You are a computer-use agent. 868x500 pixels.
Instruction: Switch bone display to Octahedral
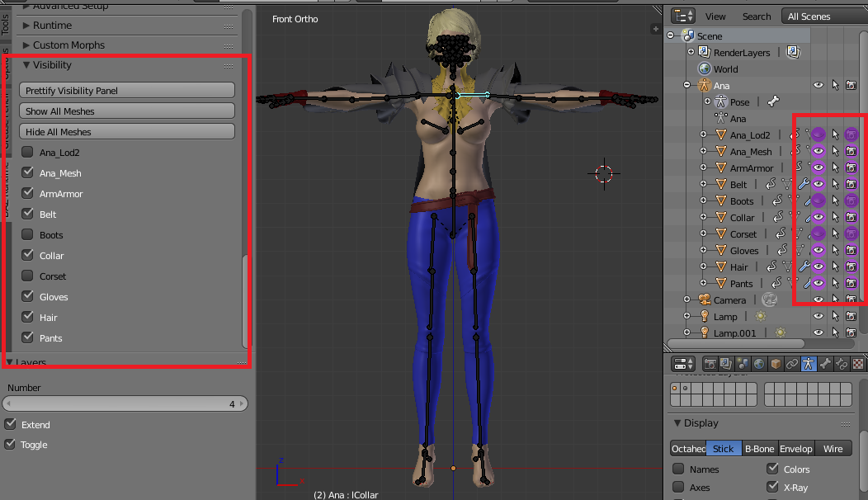coord(688,449)
